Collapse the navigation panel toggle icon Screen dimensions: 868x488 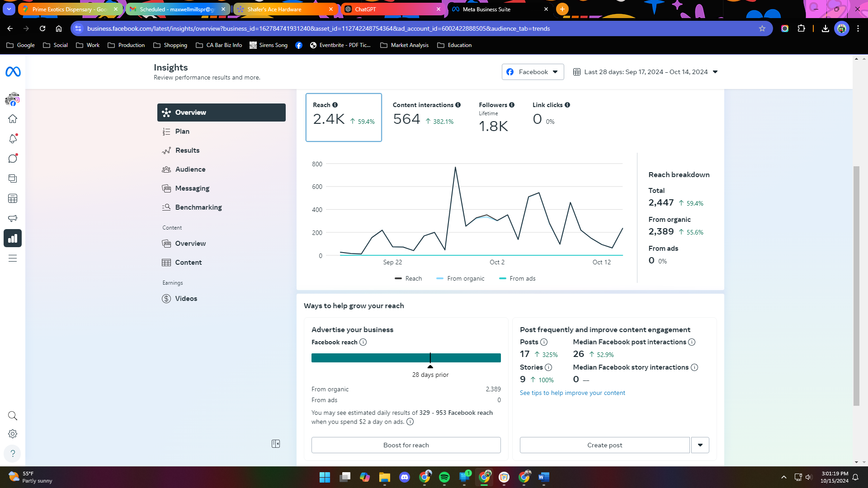[x=276, y=444]
